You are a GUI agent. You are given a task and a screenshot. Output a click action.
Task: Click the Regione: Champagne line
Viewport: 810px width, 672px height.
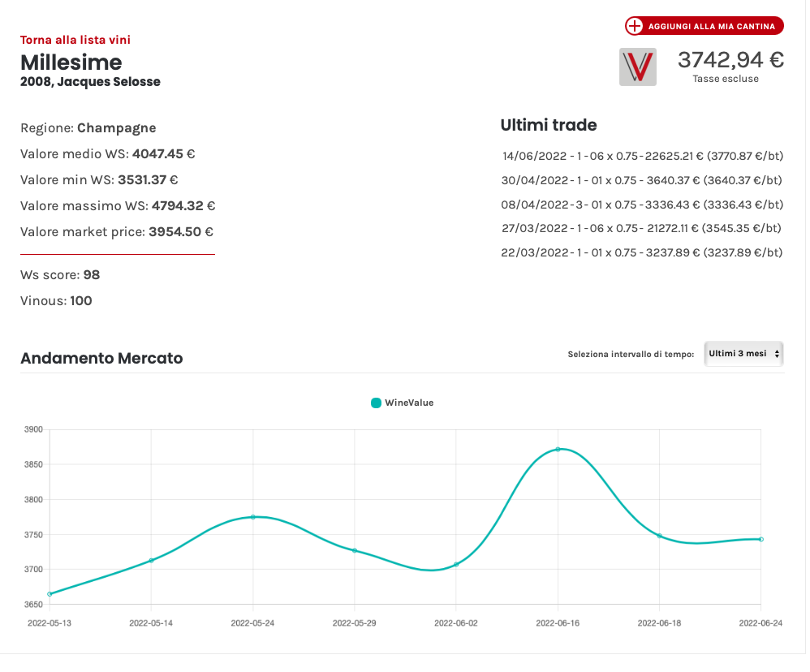pyautogui.click(x=88, y=128)
